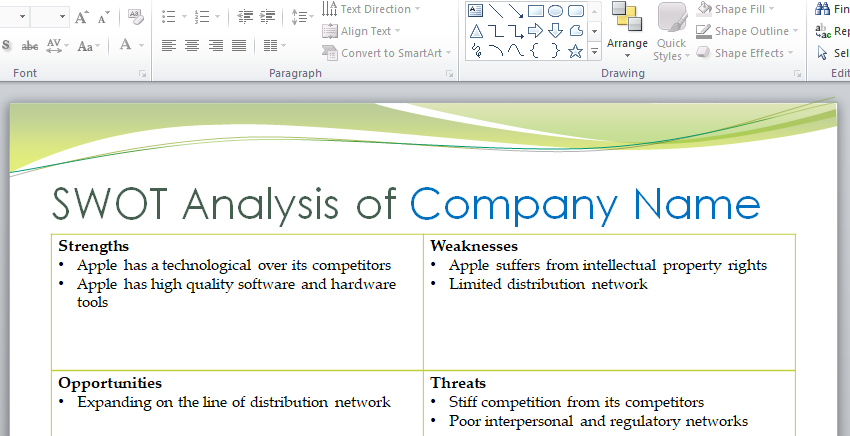Open the Columns dropdown

click(x=274, y=45)
